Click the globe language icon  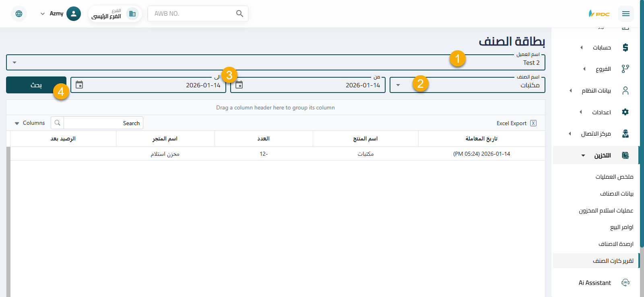(x=19, y=14)
